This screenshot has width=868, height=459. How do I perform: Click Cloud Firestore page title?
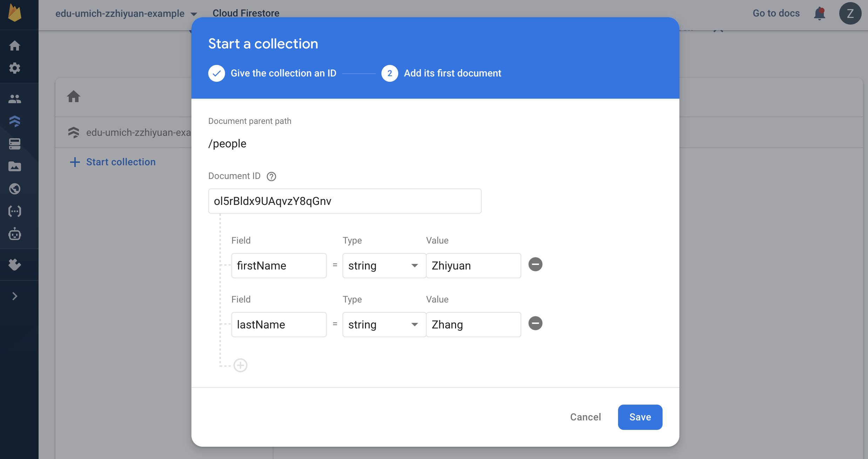[x=246, y=13]
